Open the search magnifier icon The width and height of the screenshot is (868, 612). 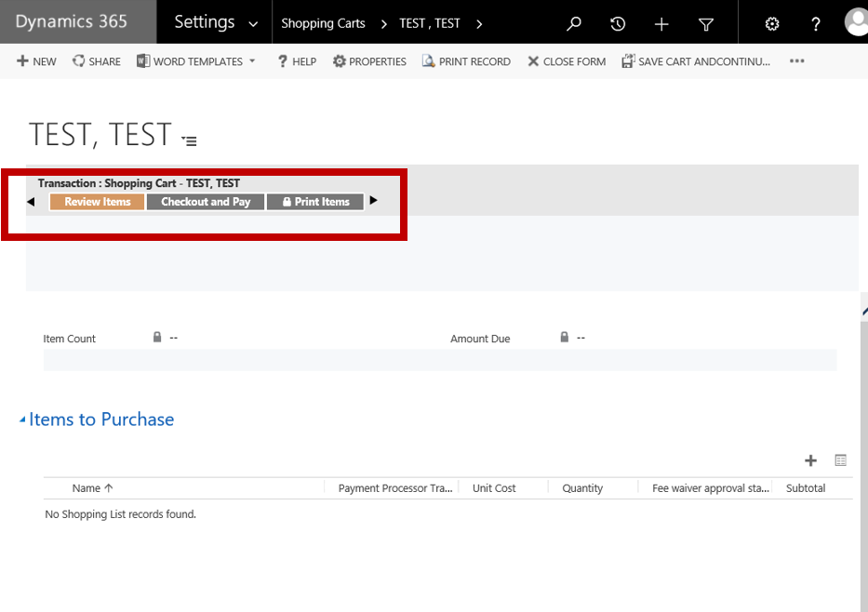pos(574,24)
